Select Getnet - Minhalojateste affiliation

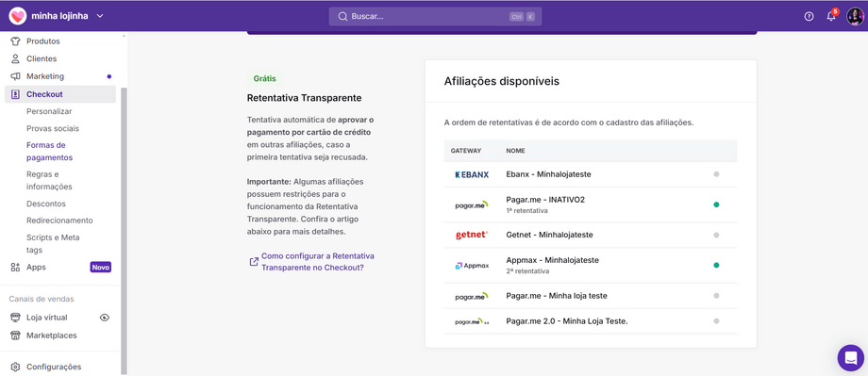click(550, 235)
